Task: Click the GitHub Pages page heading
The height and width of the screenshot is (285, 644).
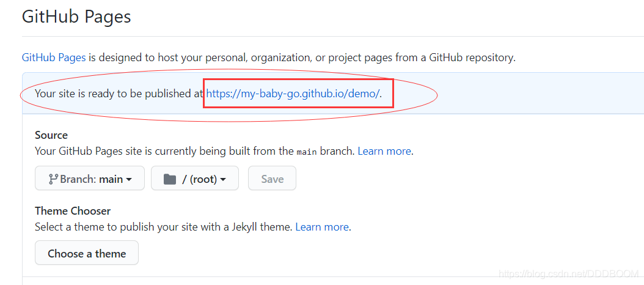Action: pyautogui.click(x=76, y=17)
